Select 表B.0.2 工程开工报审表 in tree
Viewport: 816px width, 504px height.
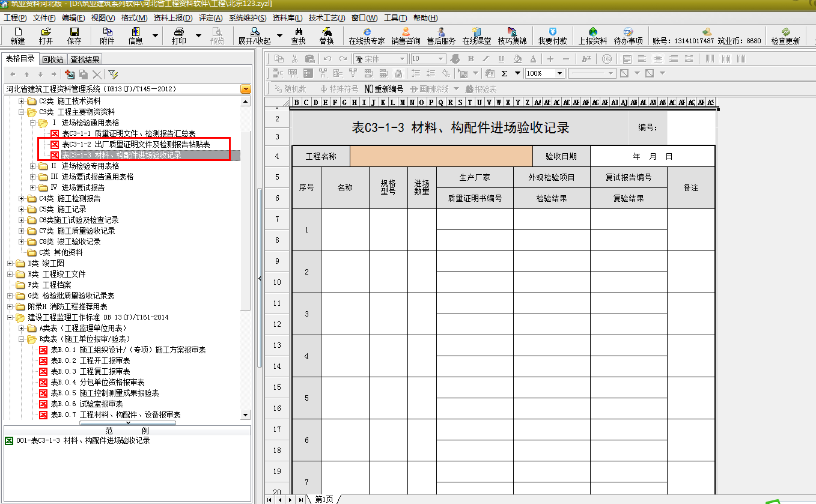click(90, 361)
